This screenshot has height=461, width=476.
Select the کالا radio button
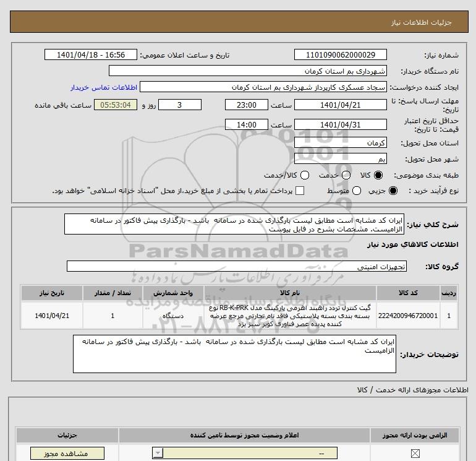[x=378, y=175]
